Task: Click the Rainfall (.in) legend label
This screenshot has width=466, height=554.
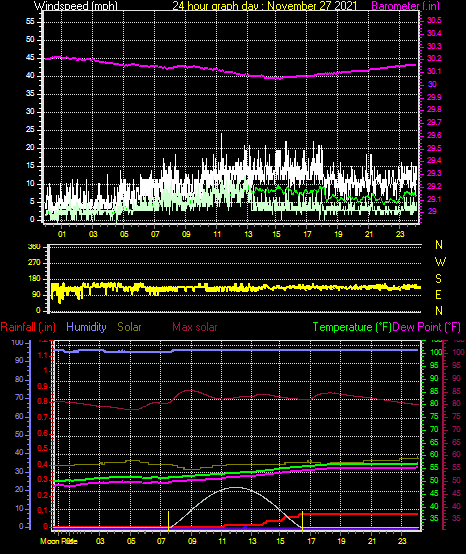Action: pyautogui.click(x=28, y=327)
